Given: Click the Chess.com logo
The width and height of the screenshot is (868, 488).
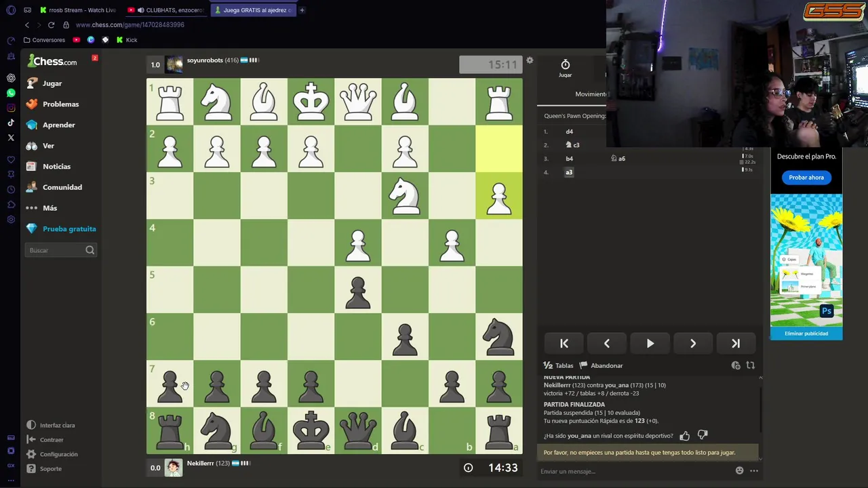Looking at the screenshot, I should click(x=52, y=62).
